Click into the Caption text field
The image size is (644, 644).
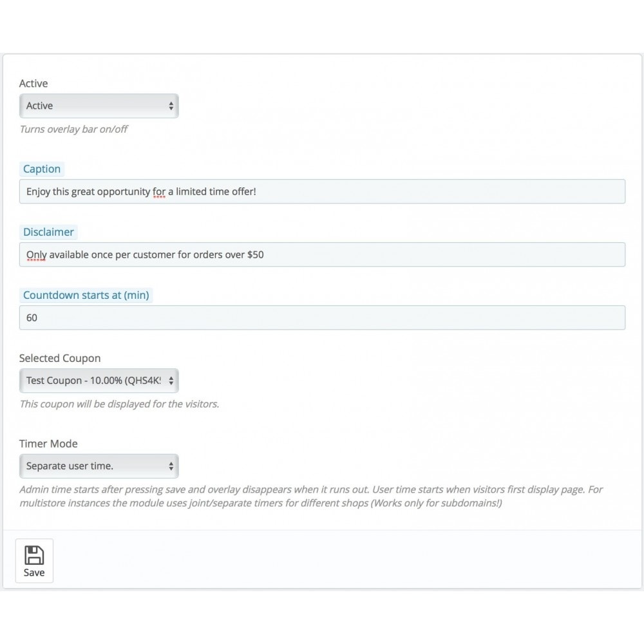point(322,191)
